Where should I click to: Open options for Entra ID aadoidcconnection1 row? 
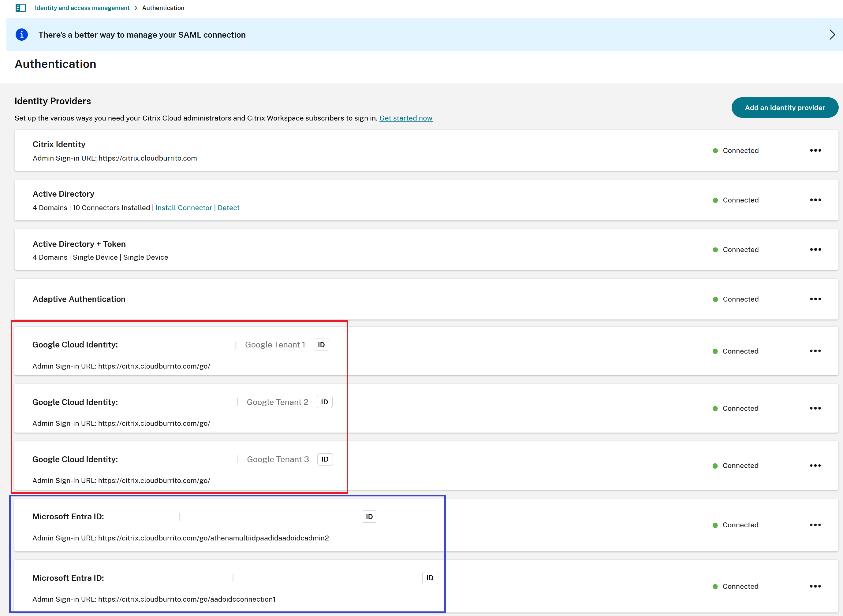(x=815, y=586)
